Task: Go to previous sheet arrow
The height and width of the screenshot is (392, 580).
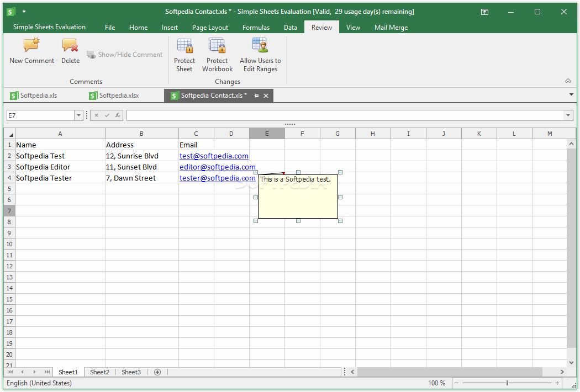Action: [22, 372]
